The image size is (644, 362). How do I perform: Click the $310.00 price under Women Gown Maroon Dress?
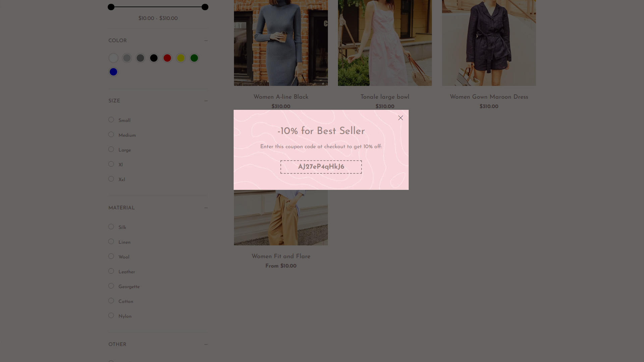[489, 107]
